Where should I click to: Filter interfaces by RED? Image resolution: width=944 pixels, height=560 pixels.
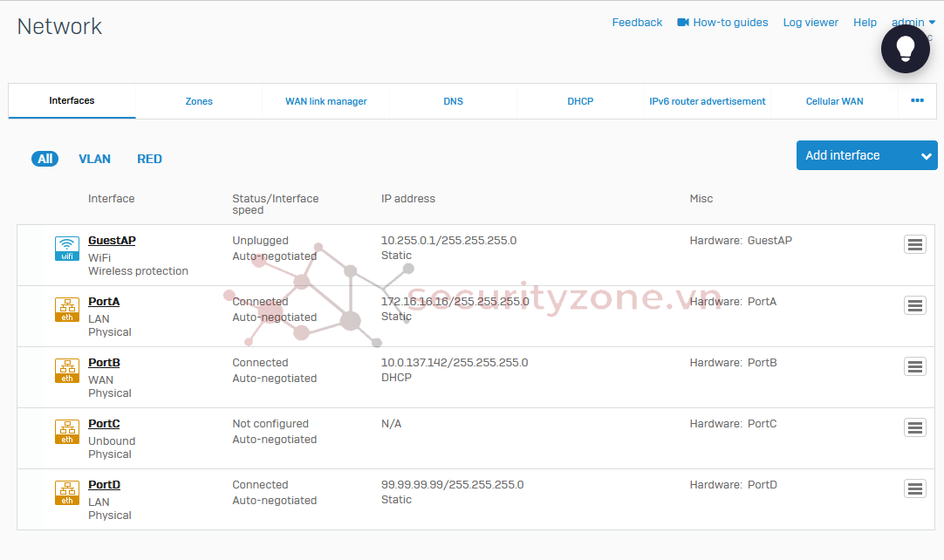click(x=149, y=159)
